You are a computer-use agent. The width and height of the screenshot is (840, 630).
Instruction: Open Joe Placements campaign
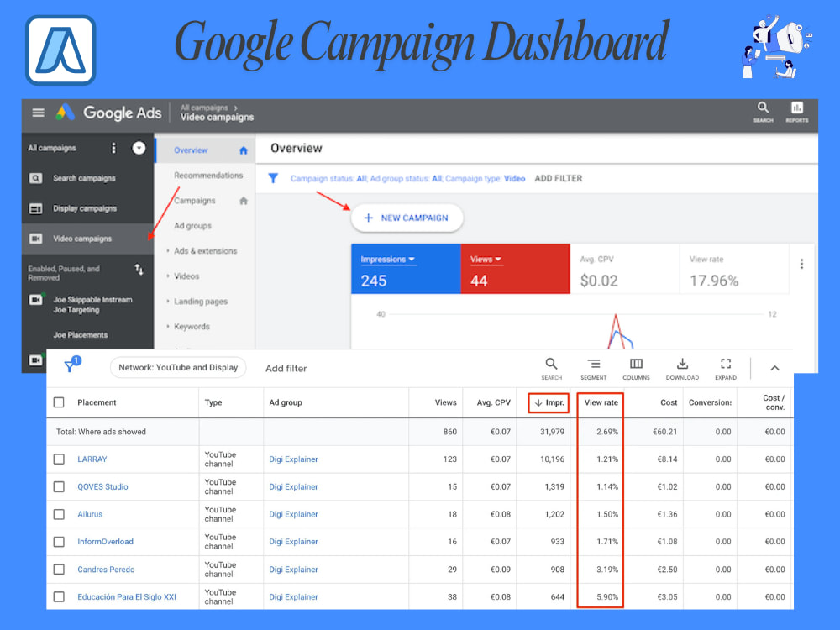pyautogui.click(x=80, y=335)
